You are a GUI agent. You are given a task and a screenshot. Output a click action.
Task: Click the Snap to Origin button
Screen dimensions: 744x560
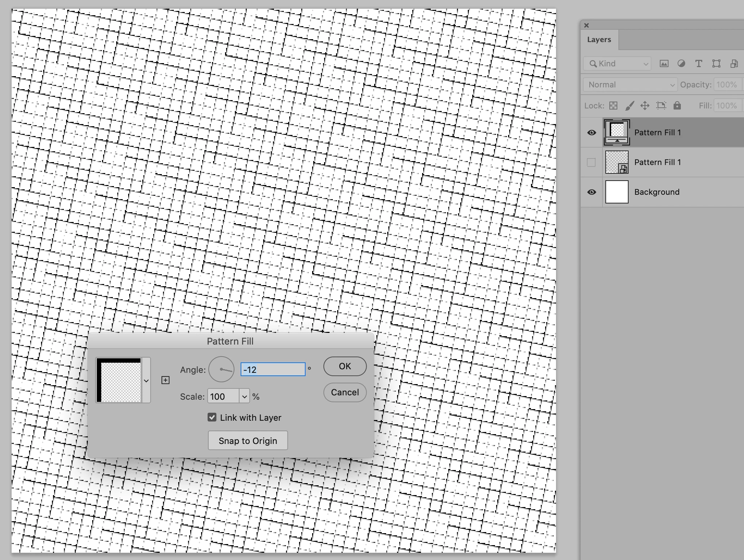pos(248,441)
